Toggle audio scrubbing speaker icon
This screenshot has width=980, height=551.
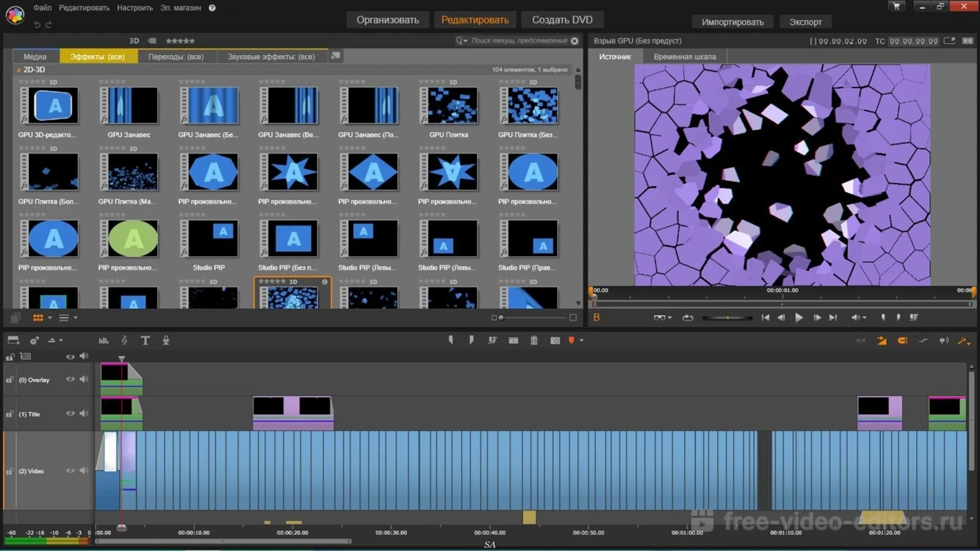click(x=944, y=341)
